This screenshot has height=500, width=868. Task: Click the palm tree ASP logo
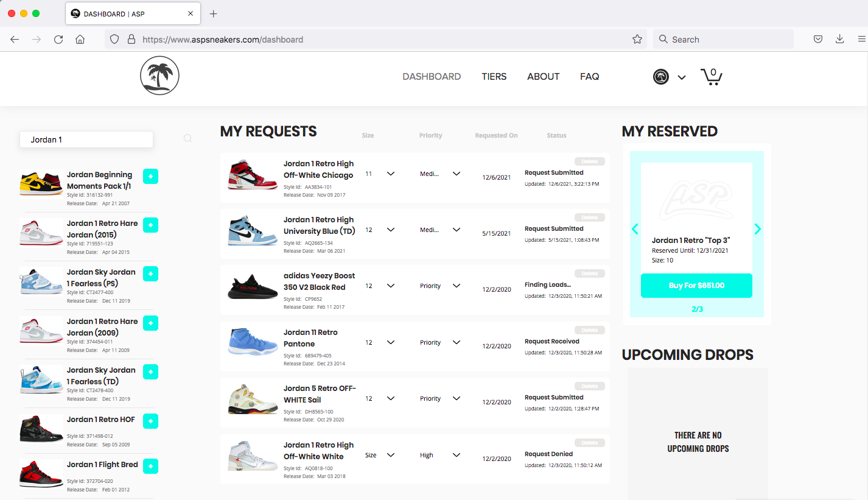159,76
